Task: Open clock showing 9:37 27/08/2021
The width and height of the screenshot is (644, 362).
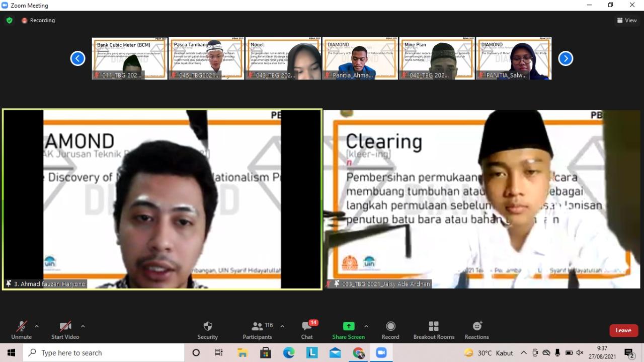Action: pyautogui.click(x=602, y=352)
